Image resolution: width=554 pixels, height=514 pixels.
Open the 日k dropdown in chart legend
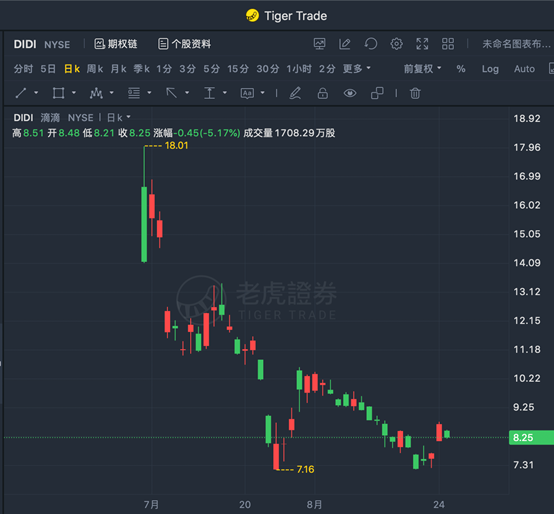[x=118, y=117]
